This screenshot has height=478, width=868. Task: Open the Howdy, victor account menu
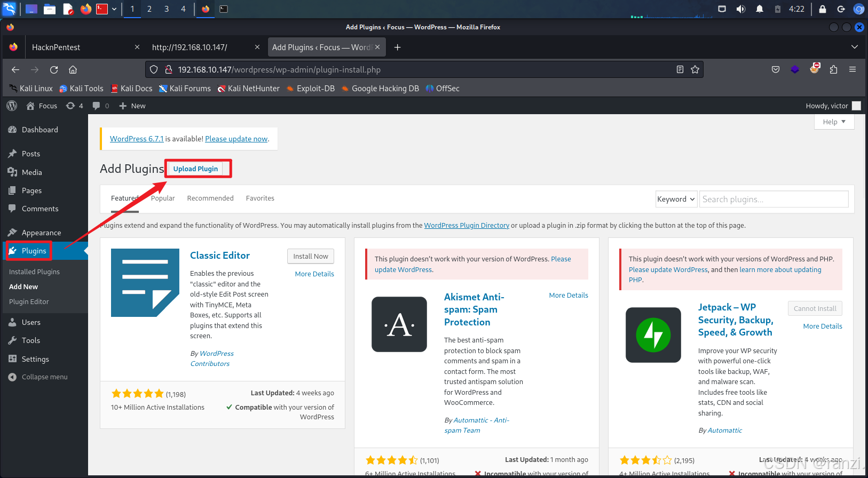tap(833, 106)
